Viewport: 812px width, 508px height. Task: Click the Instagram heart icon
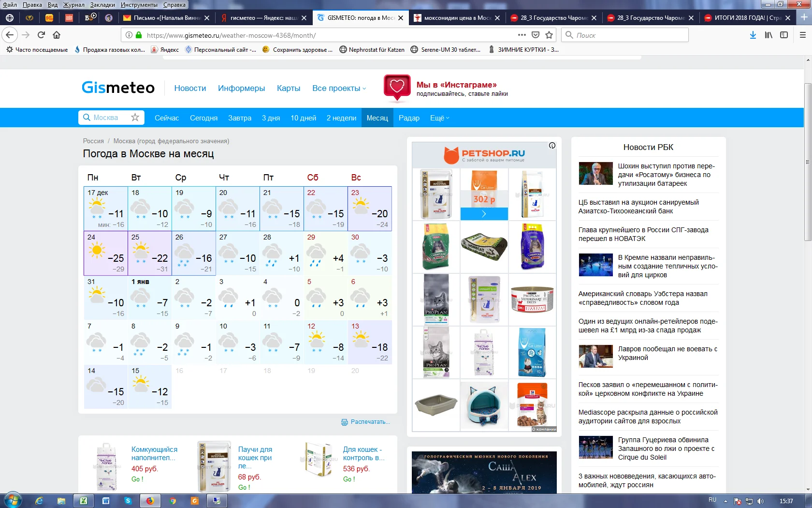pyautogui.click(x=397, y=88)
